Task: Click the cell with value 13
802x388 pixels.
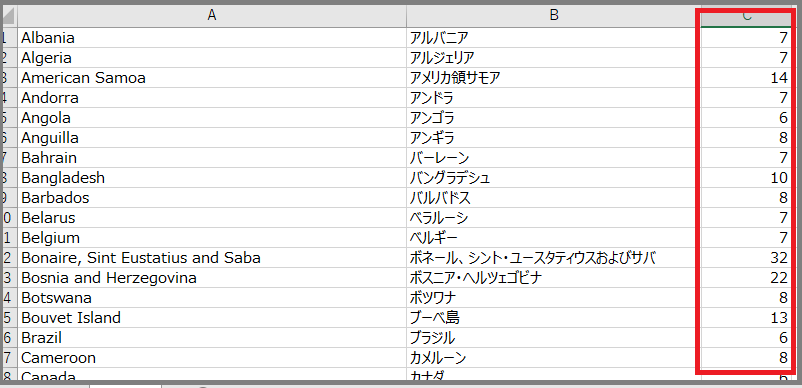Action: click(747, 318)
